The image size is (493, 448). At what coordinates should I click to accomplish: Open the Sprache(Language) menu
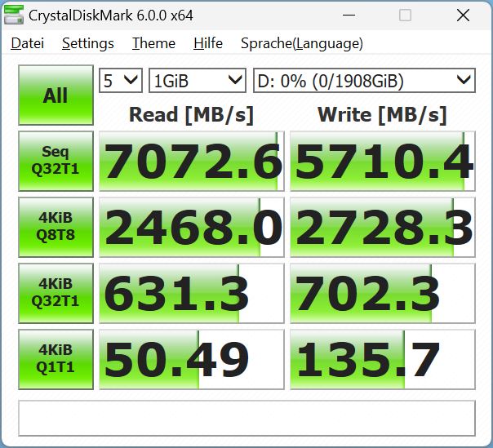coord(301,43)
